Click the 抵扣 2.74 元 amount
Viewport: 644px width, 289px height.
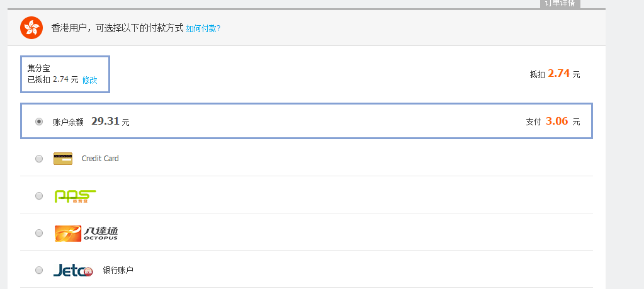click(555, 74)
